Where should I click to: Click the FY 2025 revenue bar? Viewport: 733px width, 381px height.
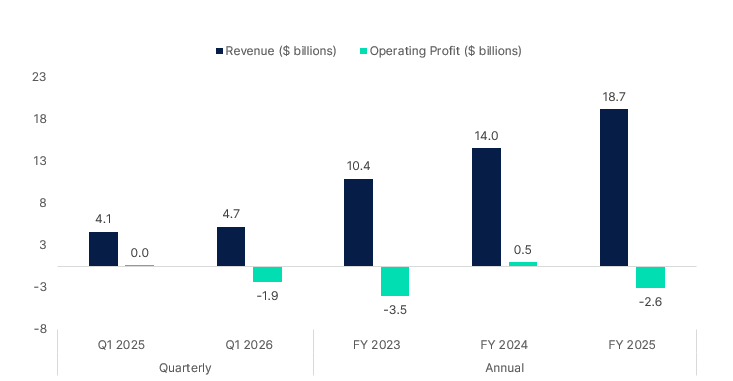click(614, 187)
